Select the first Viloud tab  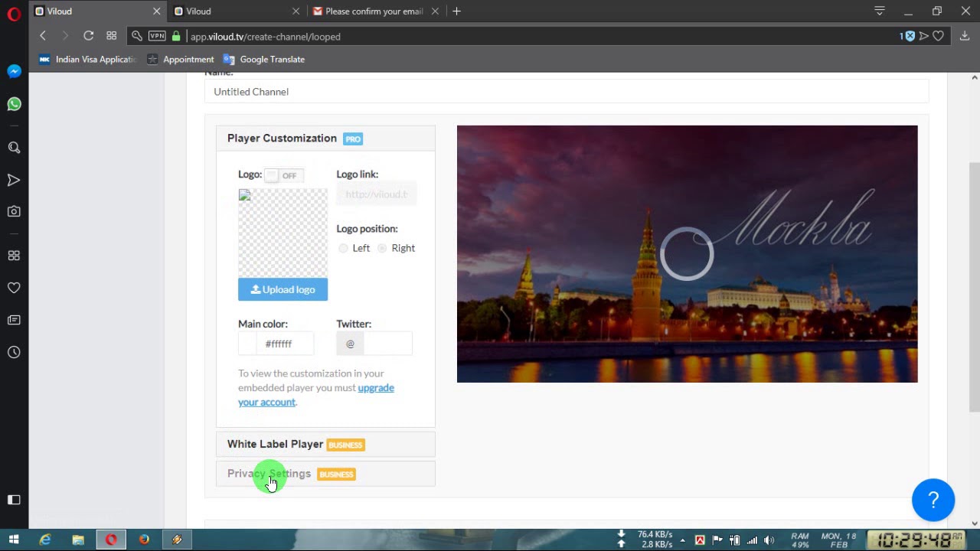click(96, 11)
